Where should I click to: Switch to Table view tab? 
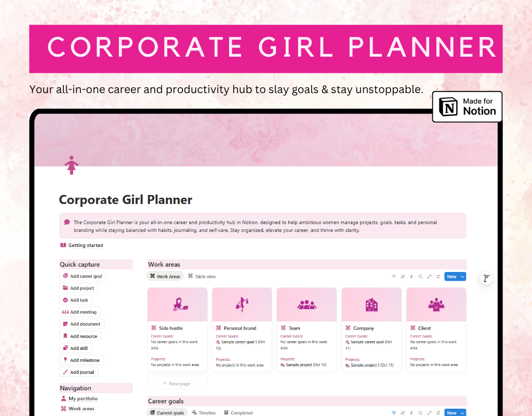[x=202, y=277]
